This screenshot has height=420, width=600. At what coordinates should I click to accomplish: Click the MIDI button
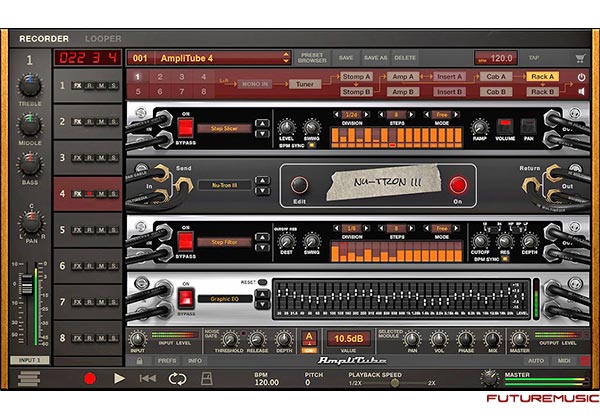point(564,361)
